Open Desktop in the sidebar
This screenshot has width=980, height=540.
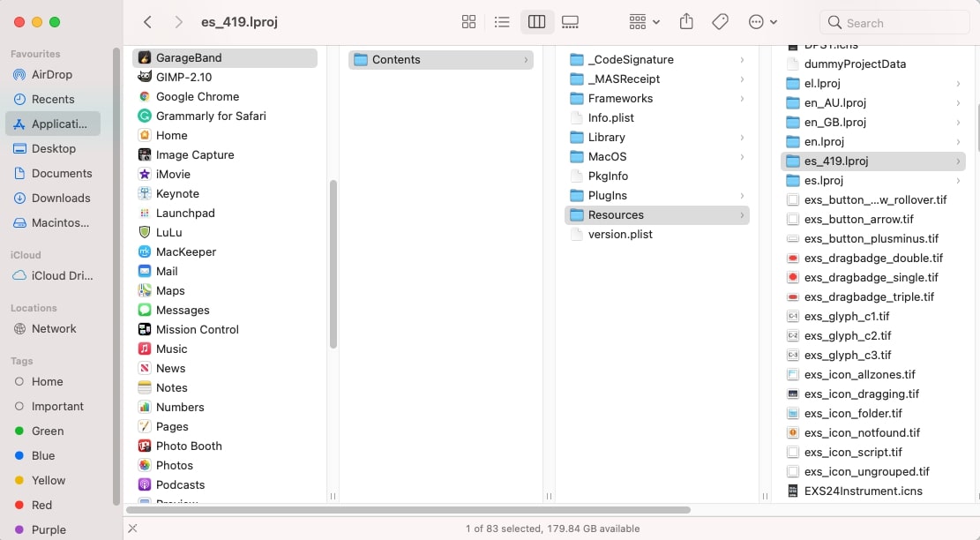click(x=53, y=149)
